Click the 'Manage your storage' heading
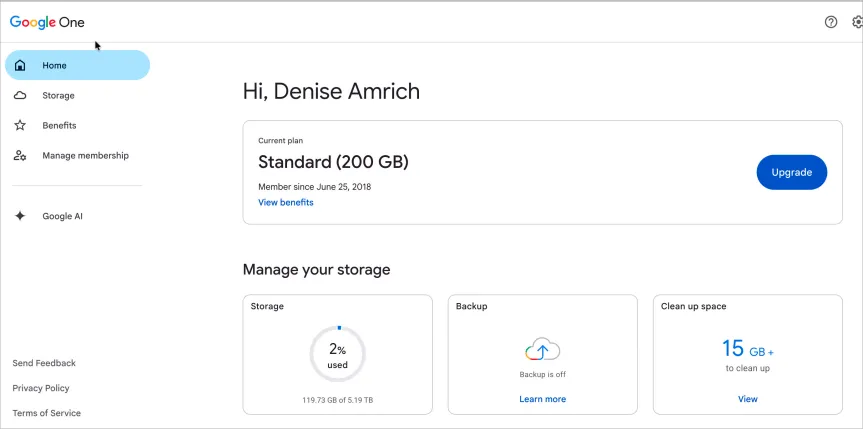This screenshot has width=863, height=429. [x=316, y=270]
